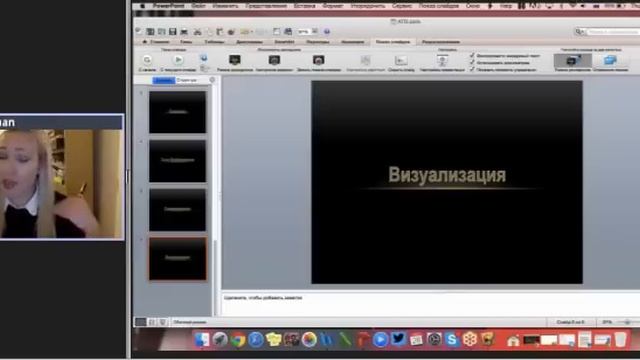Click the webcam video of the presenter
Image resolution: width=640 pixels, height=360 pixels.
pos(62,184)
